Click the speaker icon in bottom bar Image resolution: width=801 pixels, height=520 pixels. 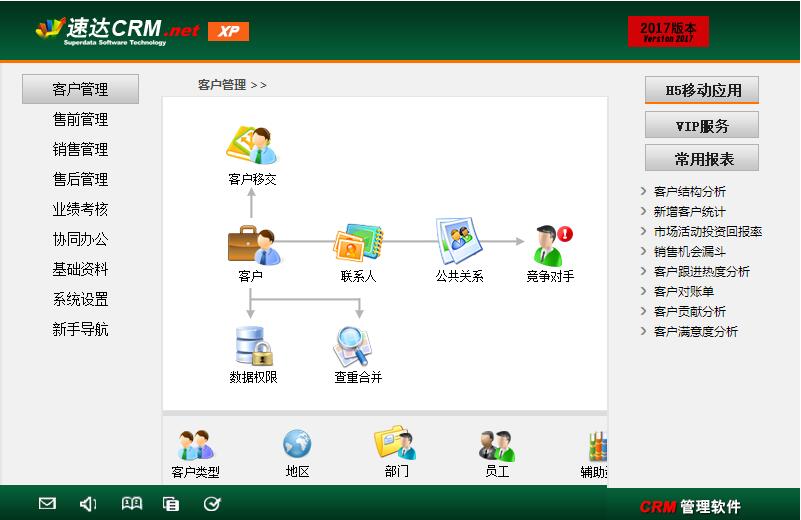[88, 504]
